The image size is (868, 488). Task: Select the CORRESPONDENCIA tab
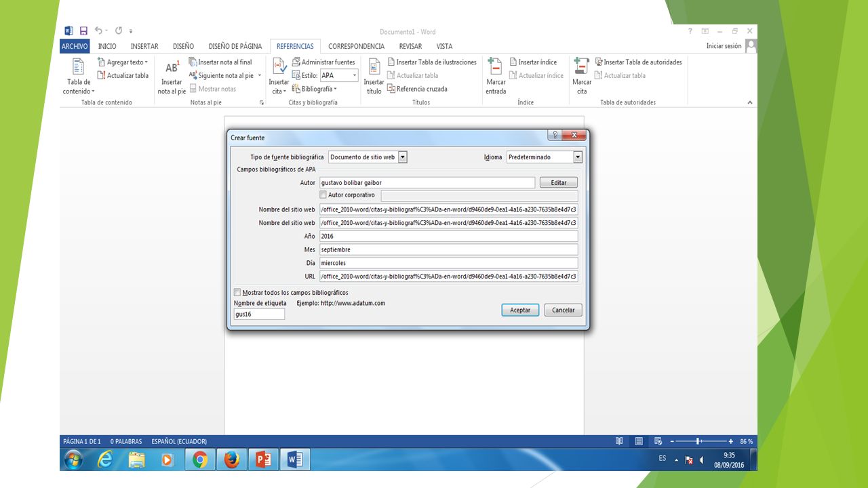(357, 46)
